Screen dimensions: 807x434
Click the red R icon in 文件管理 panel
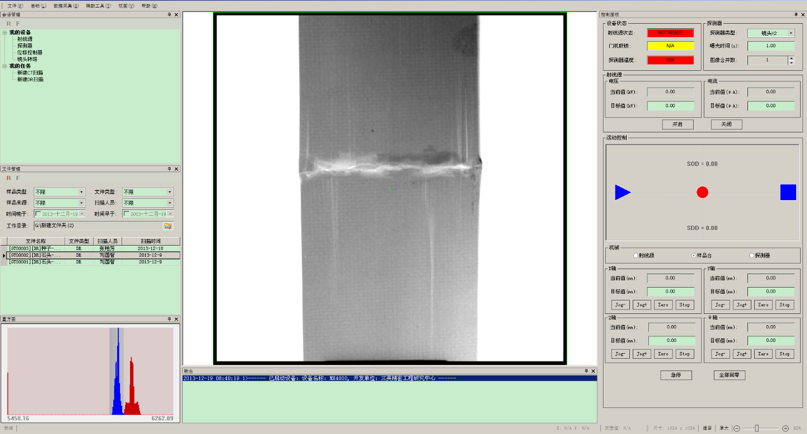[9, 179]
